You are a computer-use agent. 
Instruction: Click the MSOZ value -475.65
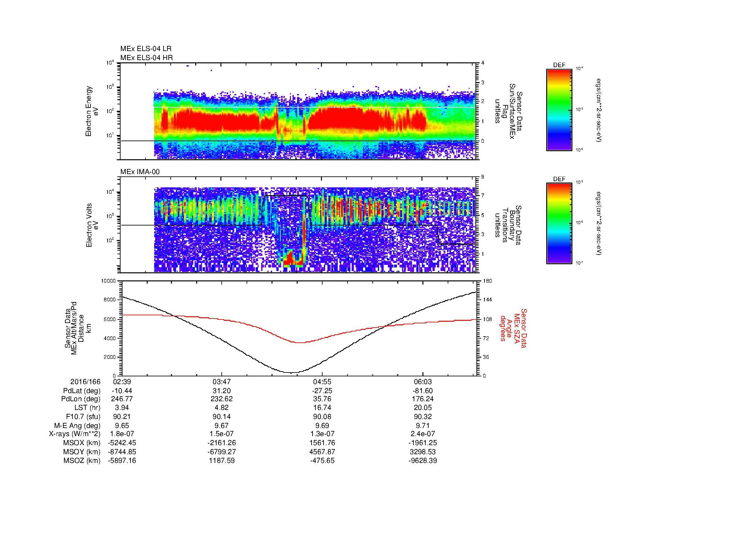pos(322,461)
